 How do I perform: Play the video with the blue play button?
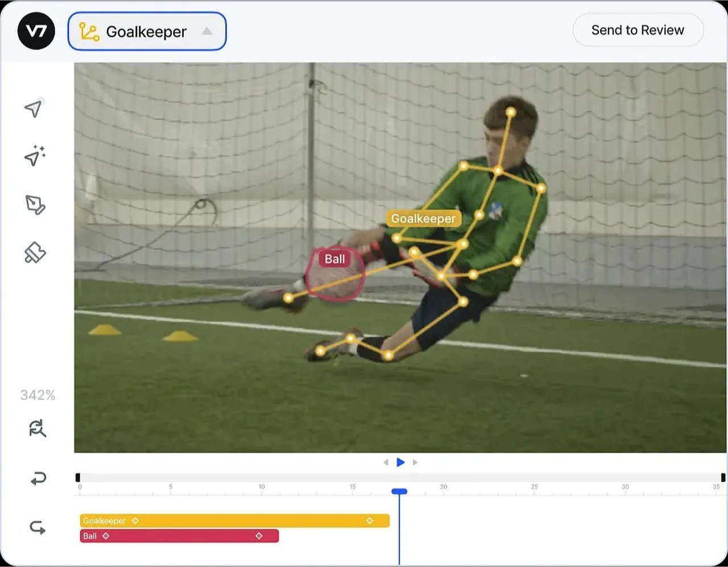pos(400,462)
